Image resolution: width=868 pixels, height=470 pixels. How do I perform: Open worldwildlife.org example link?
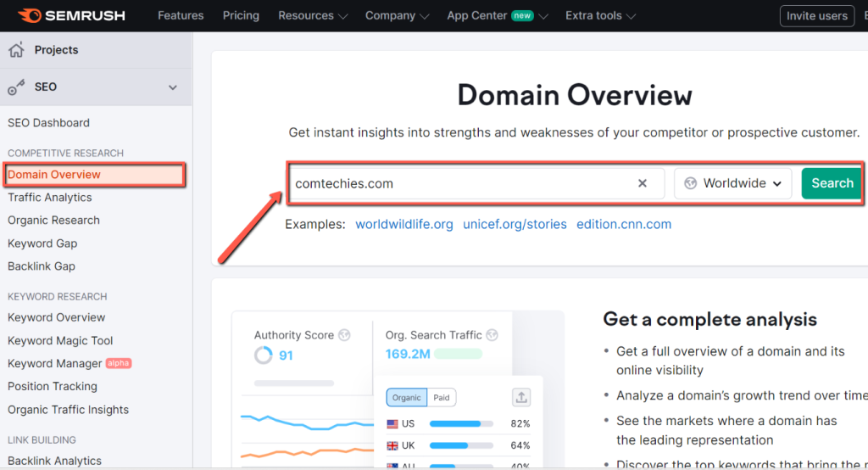click(404, 225)
